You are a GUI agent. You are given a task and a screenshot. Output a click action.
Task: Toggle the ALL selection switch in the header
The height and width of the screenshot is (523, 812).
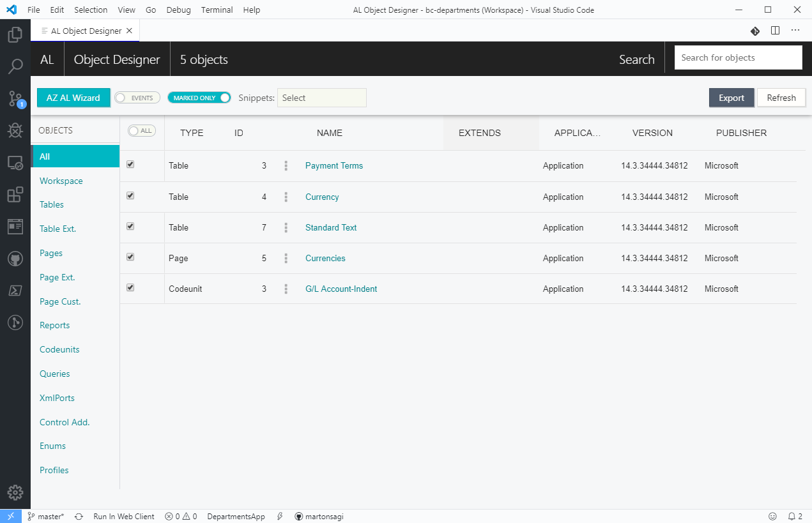coord(142,130)
